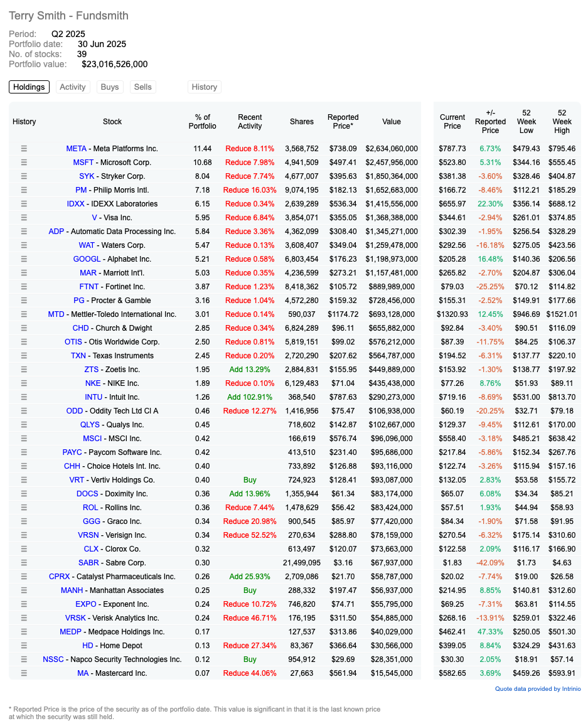Screen dimensions: 588x726
Task: Open history icon for META row
Action: [24, 149]
